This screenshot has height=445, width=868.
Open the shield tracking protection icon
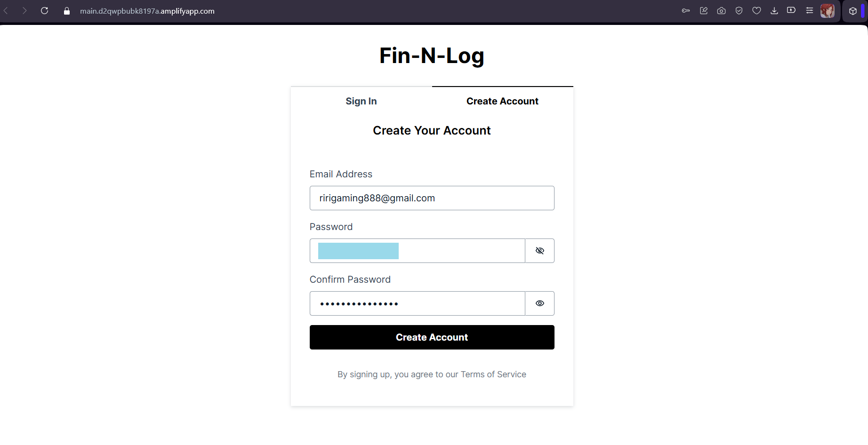739,10
